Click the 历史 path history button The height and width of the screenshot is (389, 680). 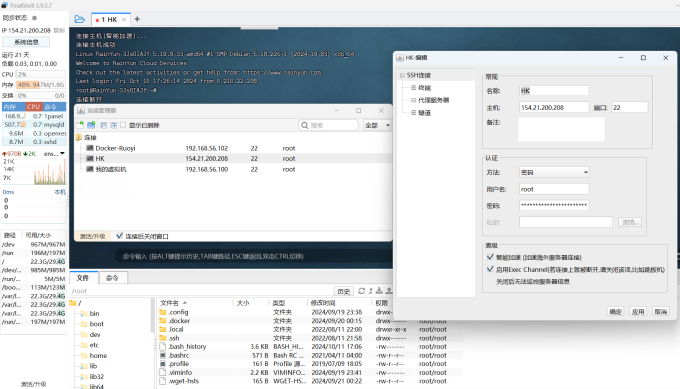(343, 291)
